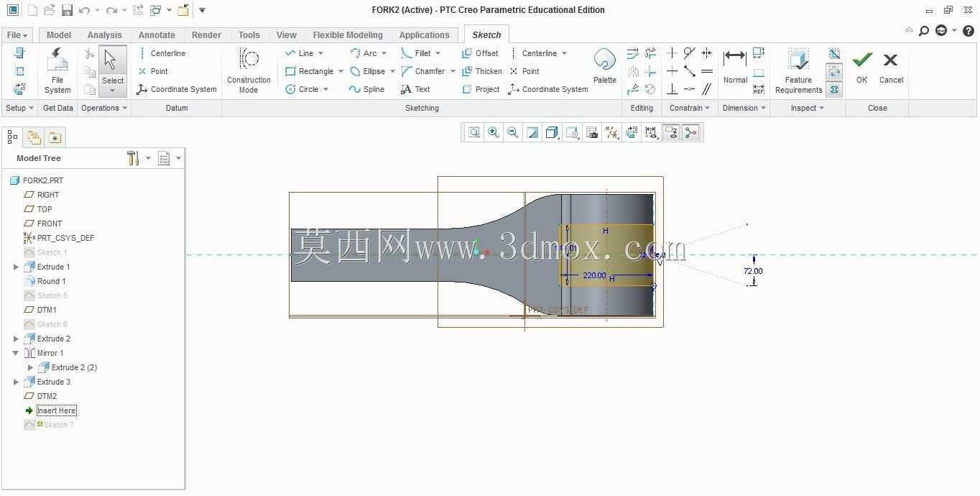Open the Rectangle dropdown arrow
Image resolution: width=980 pixels, height=496 pixels.
pyautogui.click(x=341, y=71)
